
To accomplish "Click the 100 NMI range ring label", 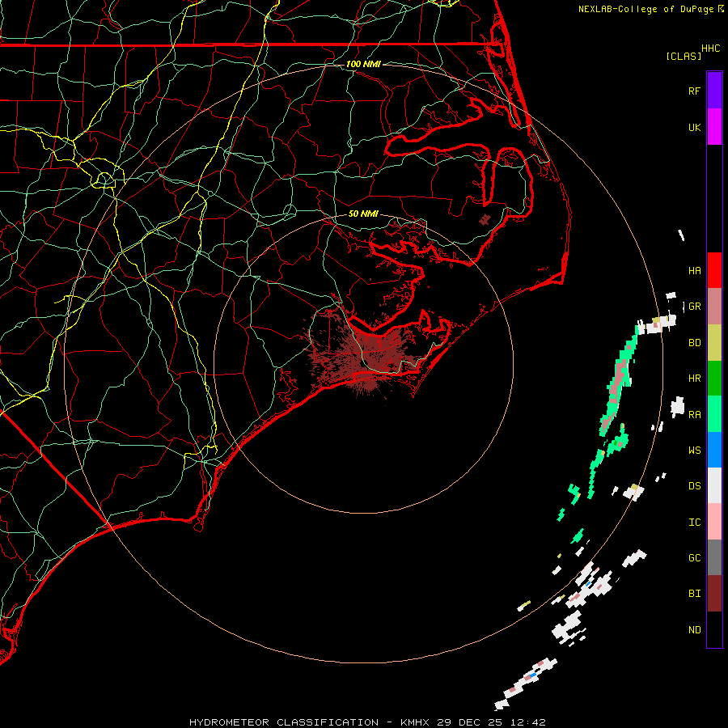I will click(363, 64).
